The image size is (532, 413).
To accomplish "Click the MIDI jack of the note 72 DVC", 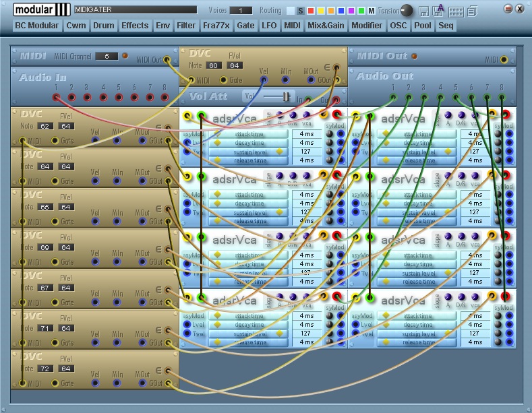I will coord(22,383).
